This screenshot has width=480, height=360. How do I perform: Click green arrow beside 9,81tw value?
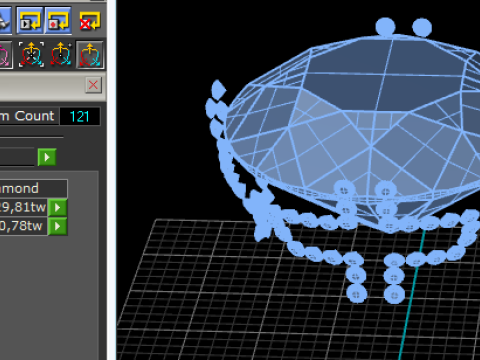point(57,208)
